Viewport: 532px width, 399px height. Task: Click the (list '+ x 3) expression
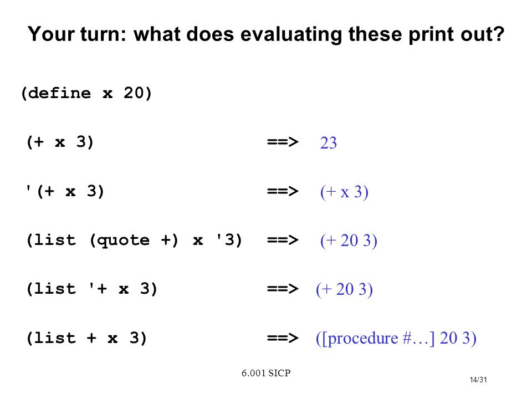click(92, 289)
